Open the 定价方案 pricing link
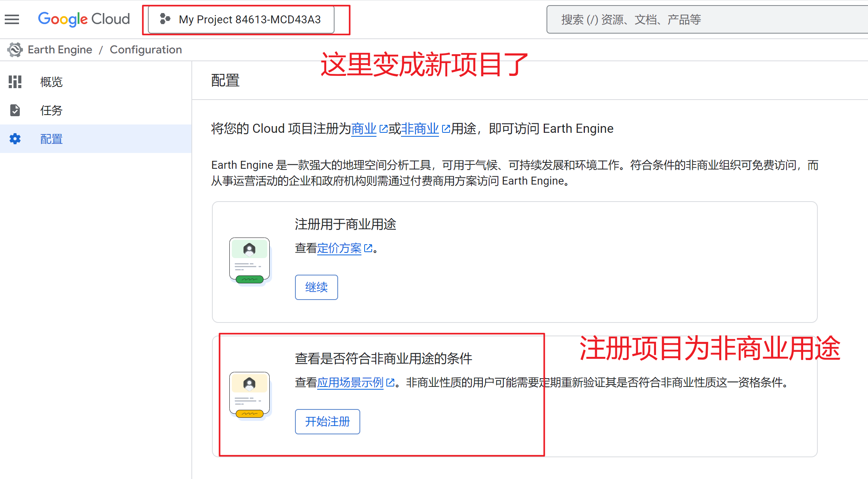This screenshot has height=479, width=868. (339, 248)
